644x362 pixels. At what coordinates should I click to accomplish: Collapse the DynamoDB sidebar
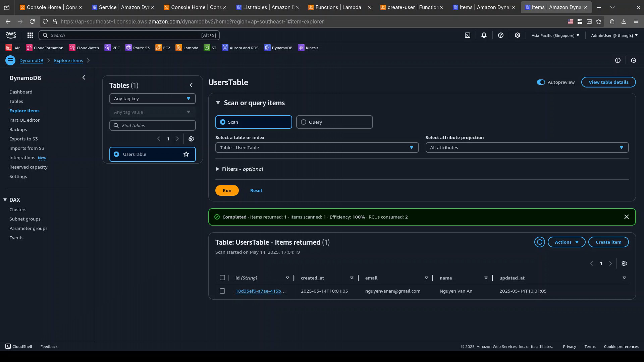(x=84, y=77)
